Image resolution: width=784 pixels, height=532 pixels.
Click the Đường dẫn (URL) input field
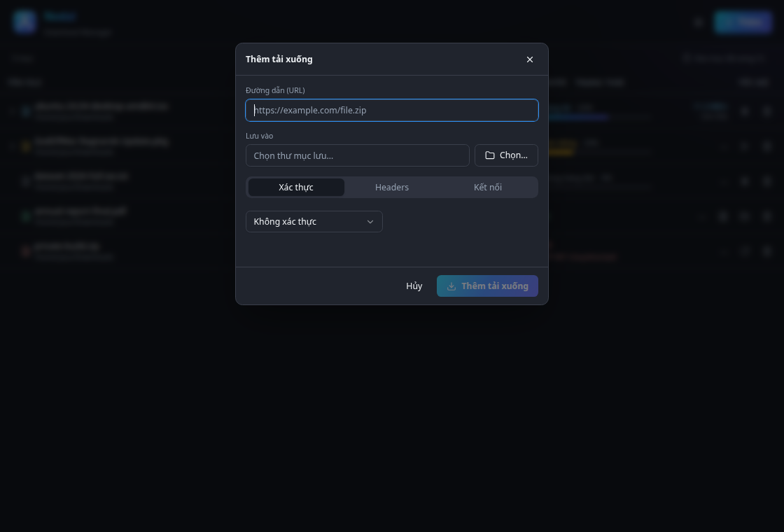pyautogui.click(x=391, y=110)
